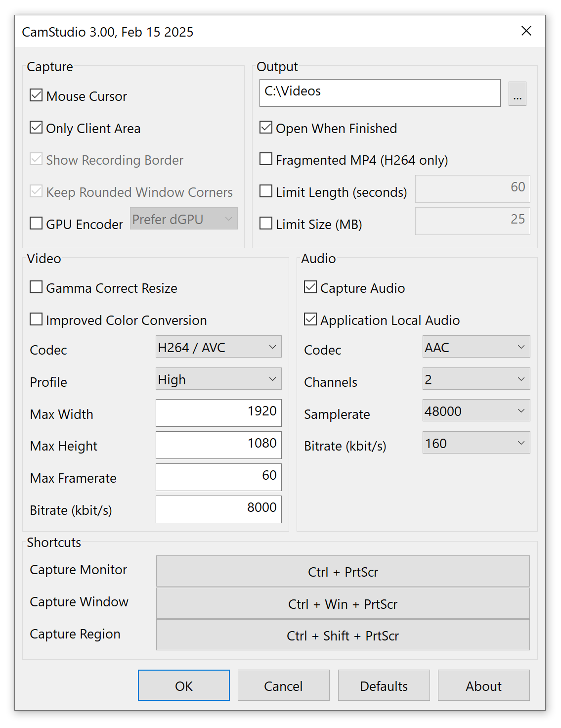This screenshot has width=561, height=728.
Task: Expand the video Profile dropdown
Action: tap(218, 379)
